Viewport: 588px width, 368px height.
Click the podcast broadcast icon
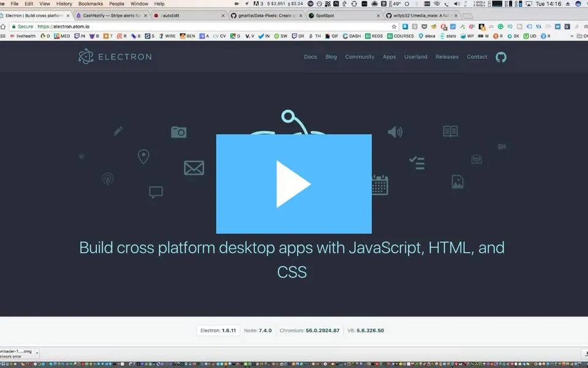108,178
